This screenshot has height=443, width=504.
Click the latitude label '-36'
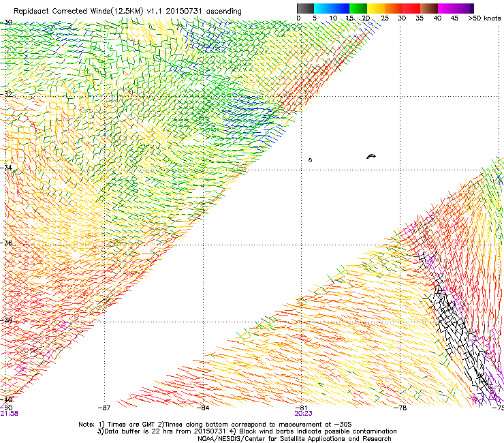(6, 243)
